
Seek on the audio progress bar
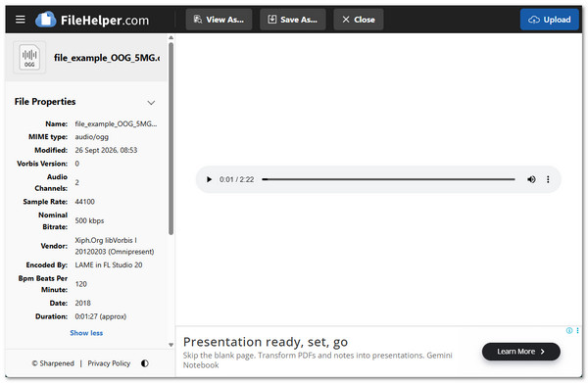[388, 179]
